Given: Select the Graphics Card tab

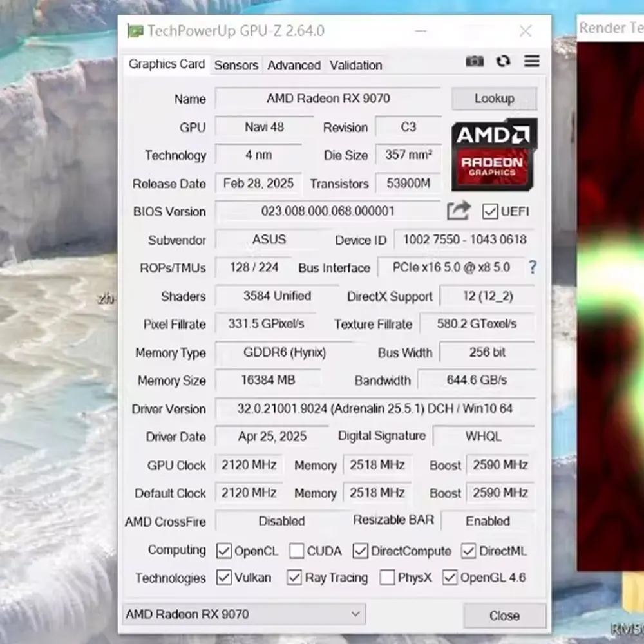Looking at the screenshot, I should 166,64.
